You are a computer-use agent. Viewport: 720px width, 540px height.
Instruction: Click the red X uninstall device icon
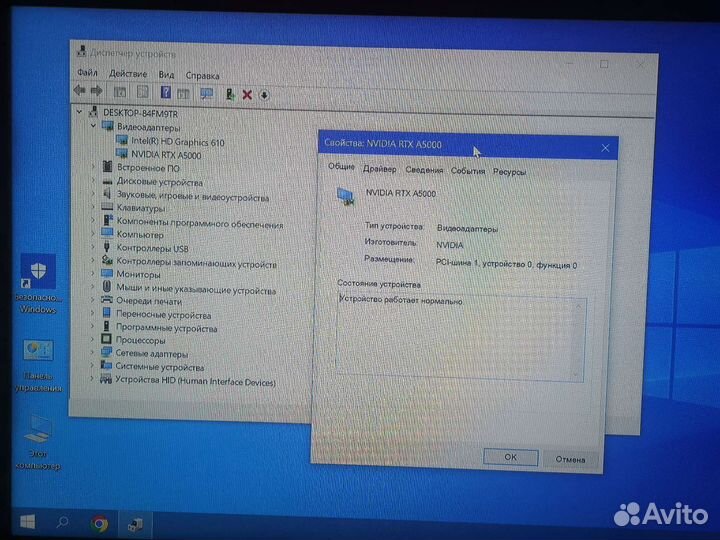pyautogui.click(x=247, y=95)
